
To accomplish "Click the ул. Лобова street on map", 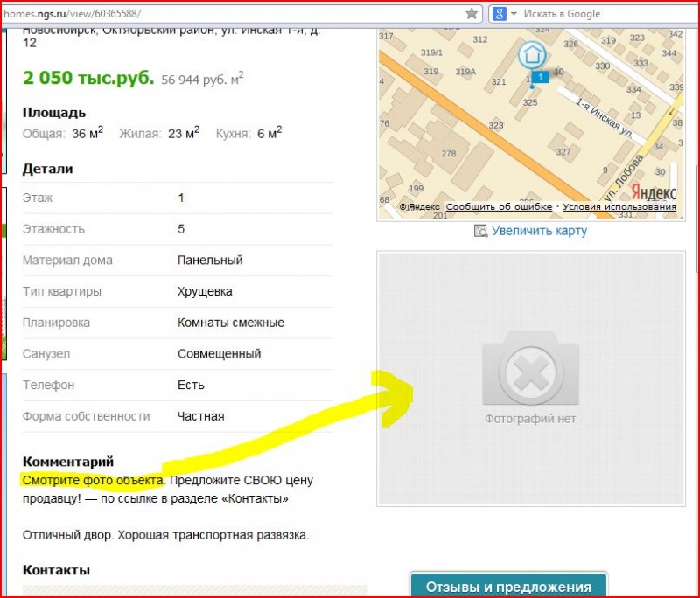I will pos(623,179).
